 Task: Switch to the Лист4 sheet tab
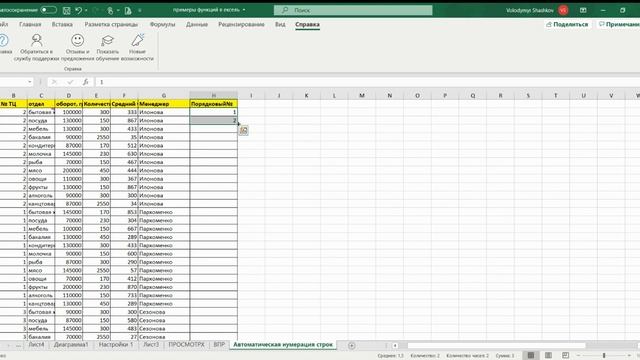click(x=36, y=344)
